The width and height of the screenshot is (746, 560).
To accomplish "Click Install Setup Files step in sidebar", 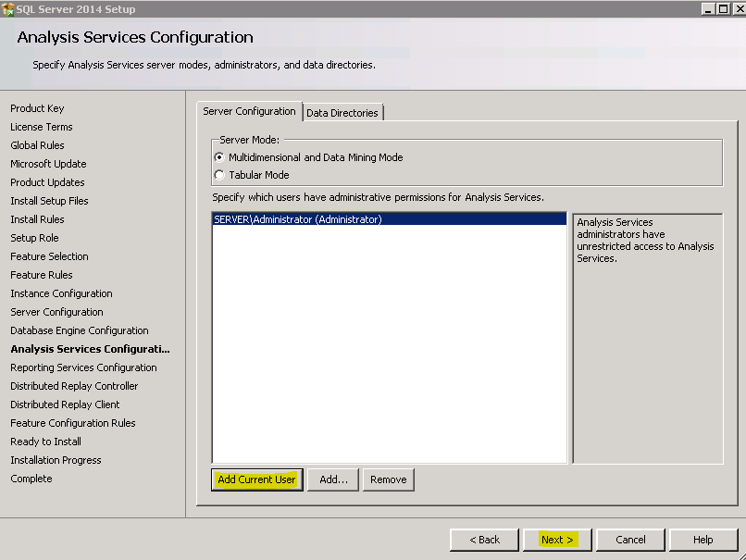I will click(49, 201).
